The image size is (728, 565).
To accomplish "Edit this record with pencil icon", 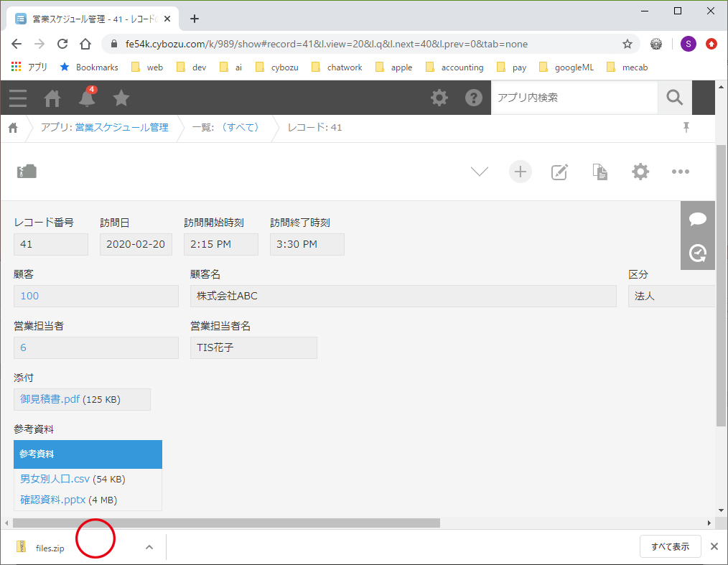I will click(x=559, y=172).
